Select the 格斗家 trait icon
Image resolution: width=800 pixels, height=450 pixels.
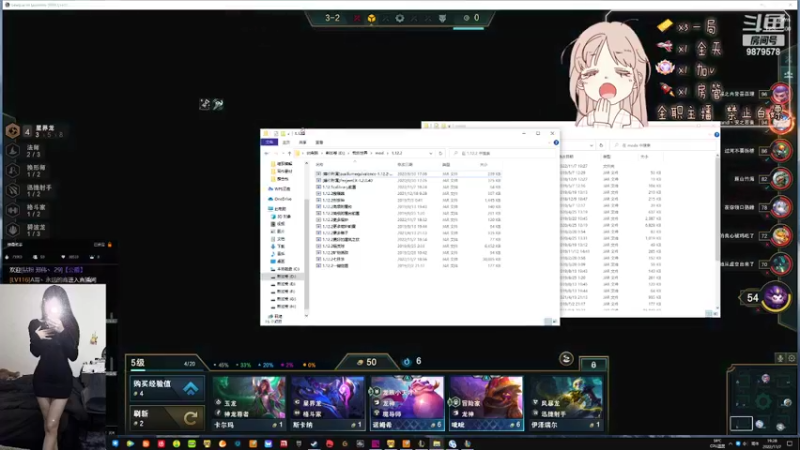tap(13, 210)
